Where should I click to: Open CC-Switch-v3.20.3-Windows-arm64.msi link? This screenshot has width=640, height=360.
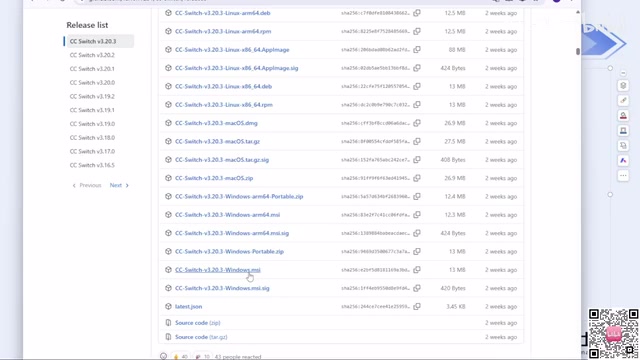tap(227, 215)
